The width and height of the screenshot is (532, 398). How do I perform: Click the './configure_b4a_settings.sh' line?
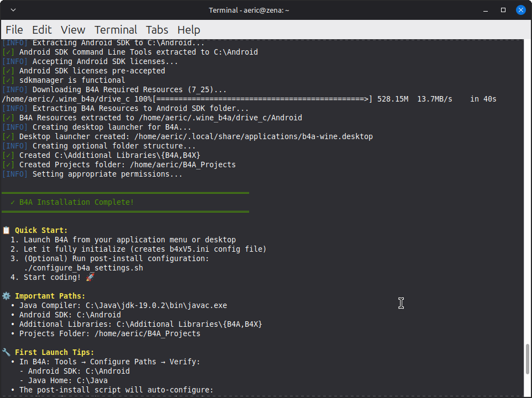pos(83,268)
